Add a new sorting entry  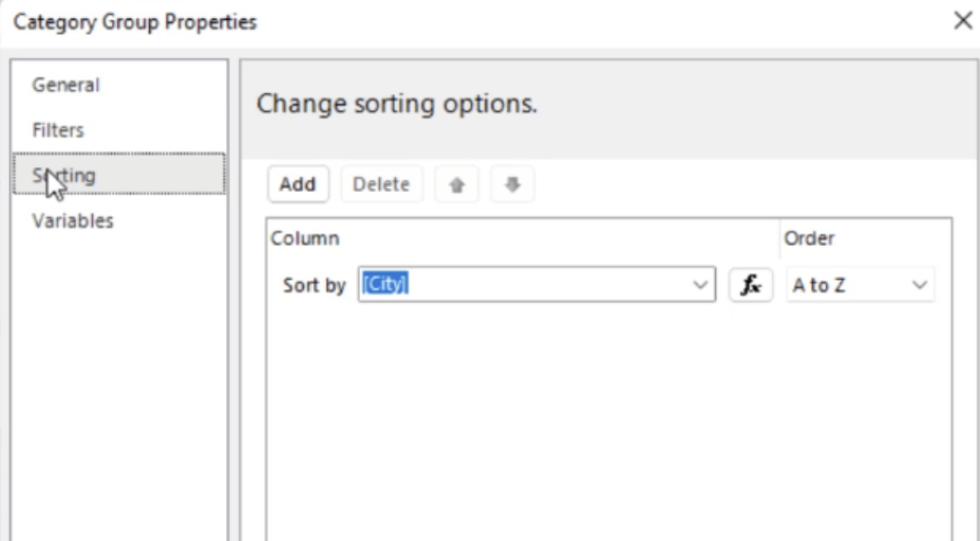pyautogui.click(x=297, y=184)
